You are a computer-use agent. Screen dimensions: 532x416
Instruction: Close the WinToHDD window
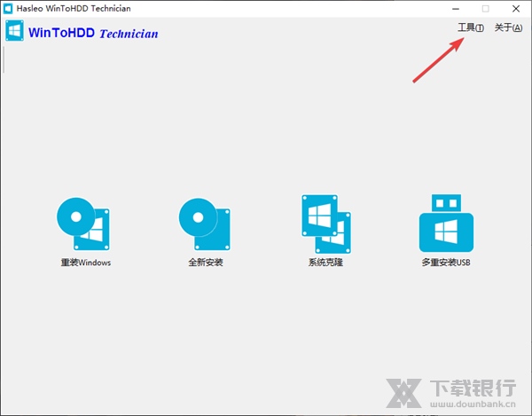[516, 9]
